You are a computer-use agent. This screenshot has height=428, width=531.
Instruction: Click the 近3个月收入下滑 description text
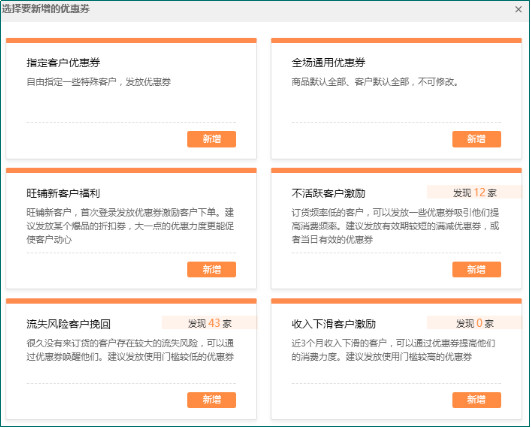click(394, 350)
